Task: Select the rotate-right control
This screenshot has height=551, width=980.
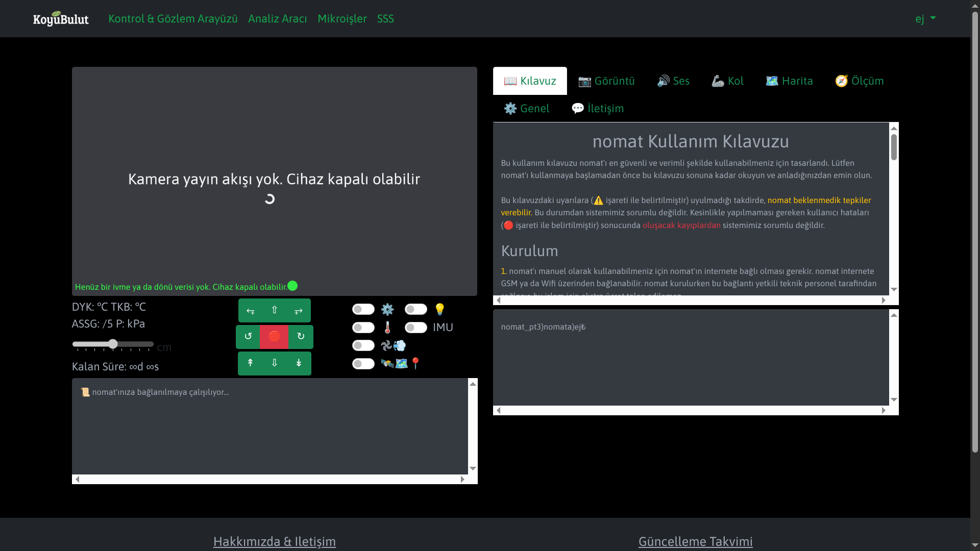Action: point(301,337)
